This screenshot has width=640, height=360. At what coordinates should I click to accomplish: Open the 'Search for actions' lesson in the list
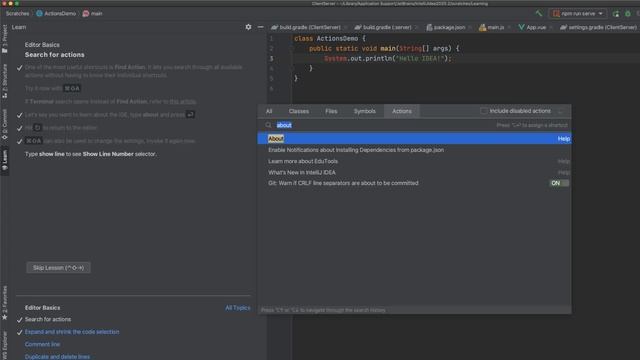(x=48, y=319)
